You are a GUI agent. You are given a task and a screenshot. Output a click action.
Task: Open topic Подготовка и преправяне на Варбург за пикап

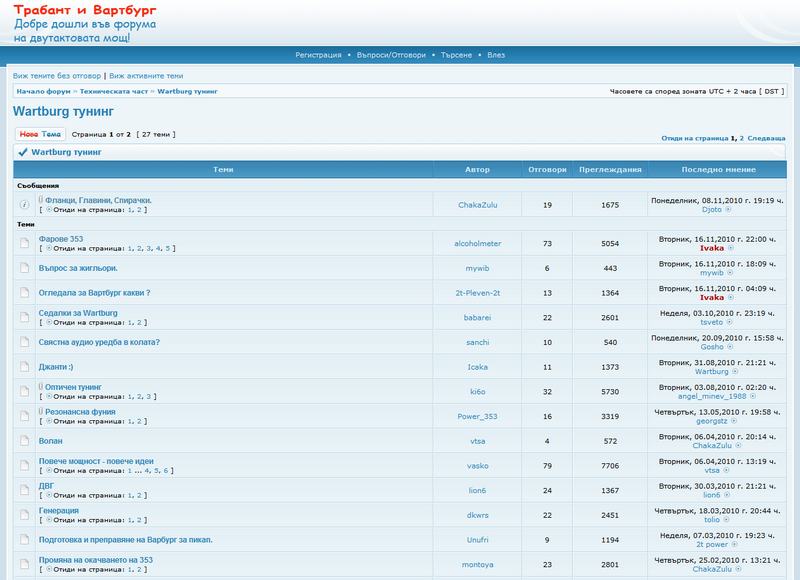click(x=126, y=540)
